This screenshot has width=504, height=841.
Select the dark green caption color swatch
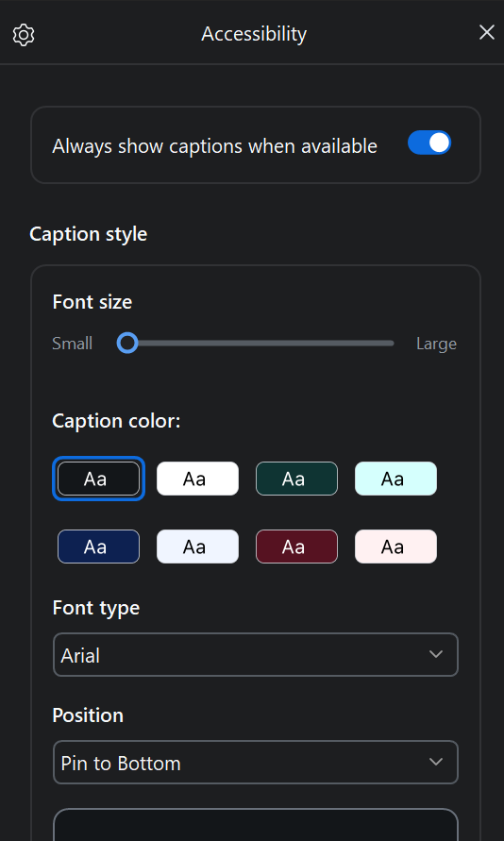click(296, 479)
